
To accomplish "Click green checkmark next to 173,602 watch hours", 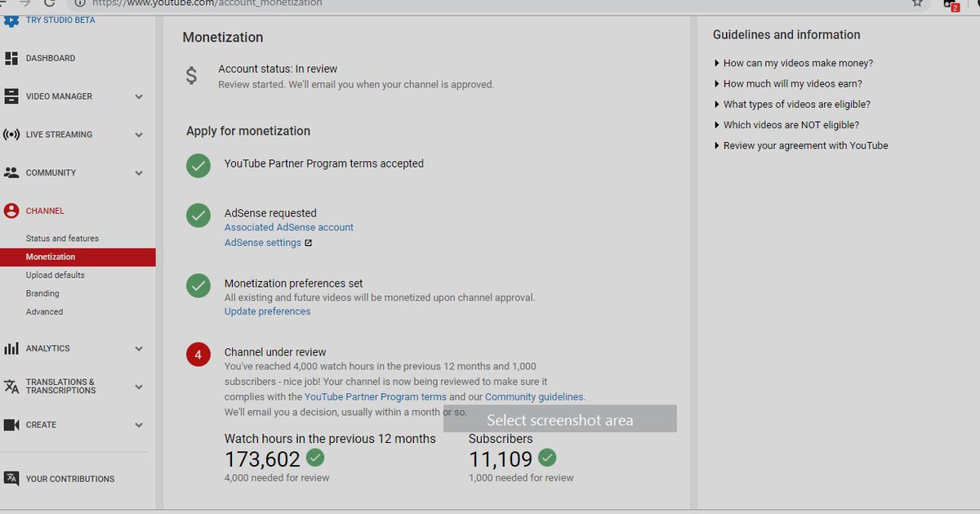I will (314, 458).
